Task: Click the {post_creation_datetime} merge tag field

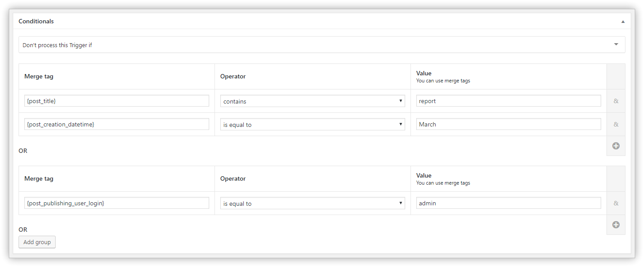Action: [x=117, y=124]
